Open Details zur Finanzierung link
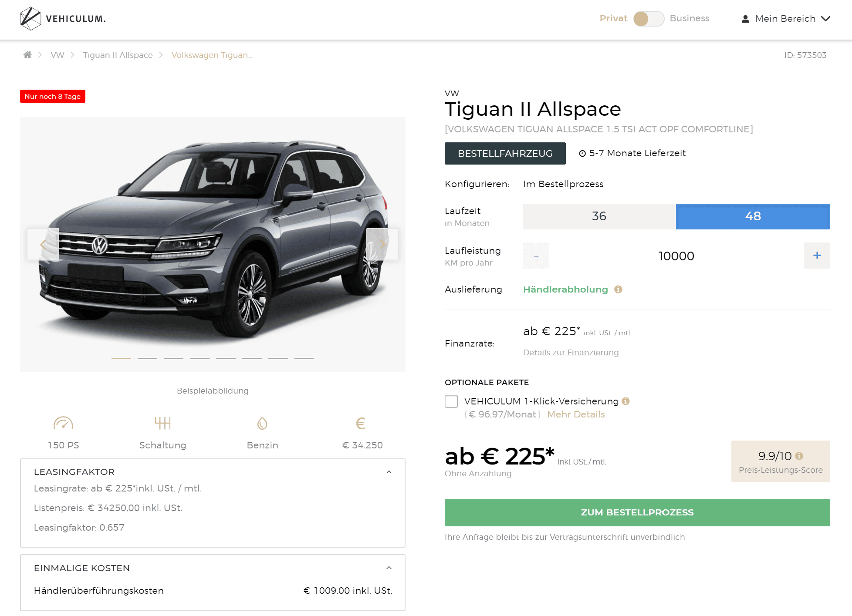Screen dimensions: 852x616 [571, 353]
